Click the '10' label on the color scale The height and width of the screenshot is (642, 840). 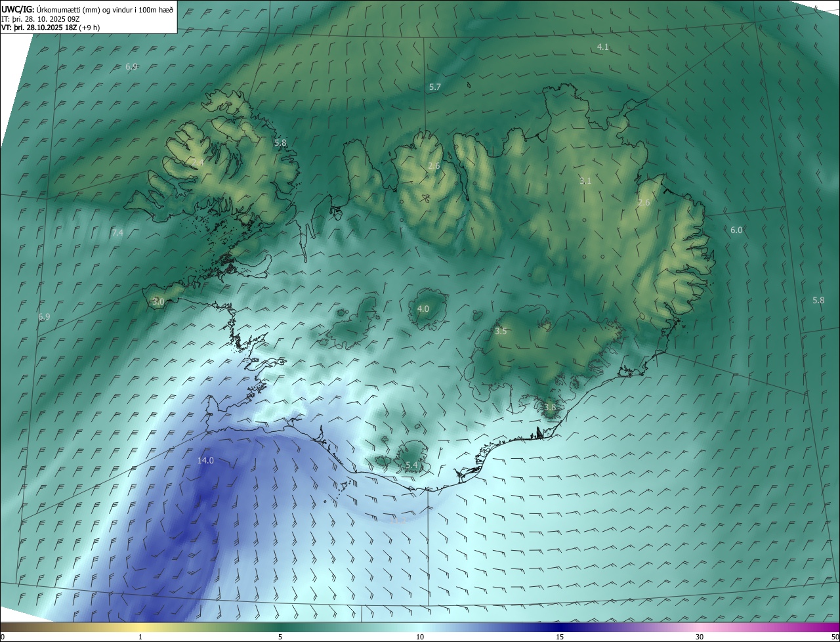coord(420,637)
